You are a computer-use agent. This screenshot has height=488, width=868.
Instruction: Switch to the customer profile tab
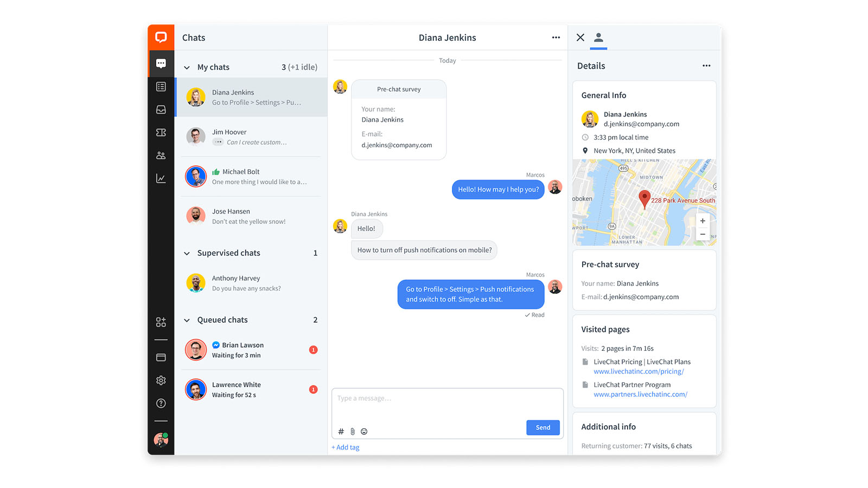tap(598, 37)
